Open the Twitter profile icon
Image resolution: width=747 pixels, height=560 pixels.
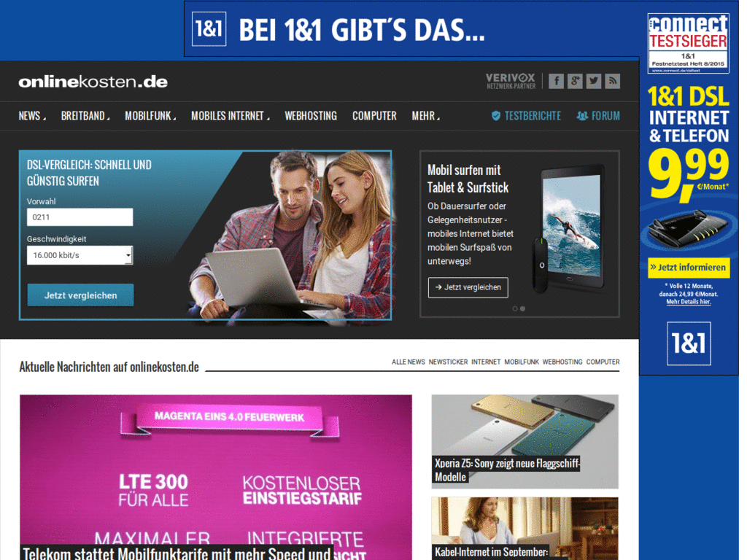(594, 81)
